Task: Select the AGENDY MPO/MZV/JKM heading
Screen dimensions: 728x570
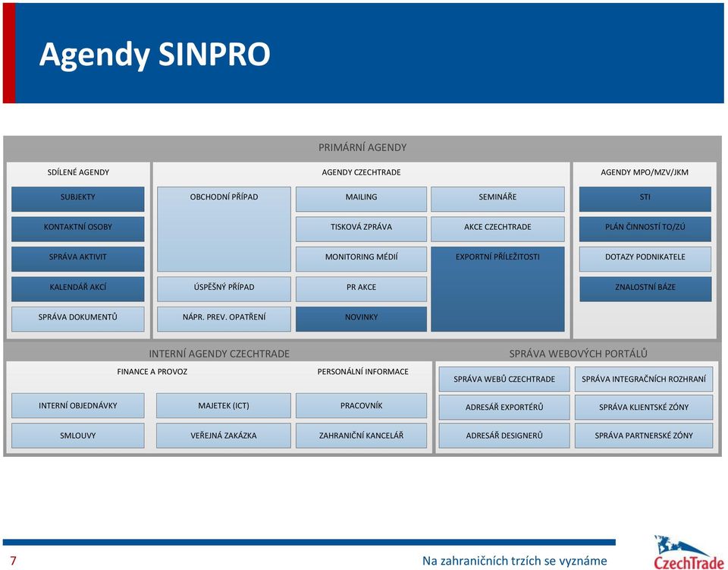Action: [645, 172]
